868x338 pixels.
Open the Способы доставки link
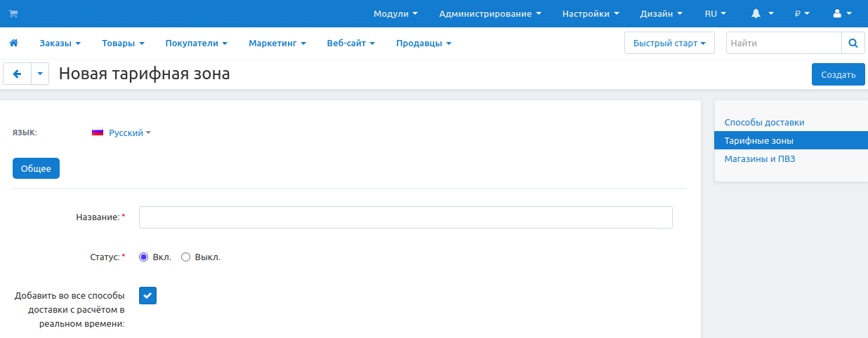(764, 122)
